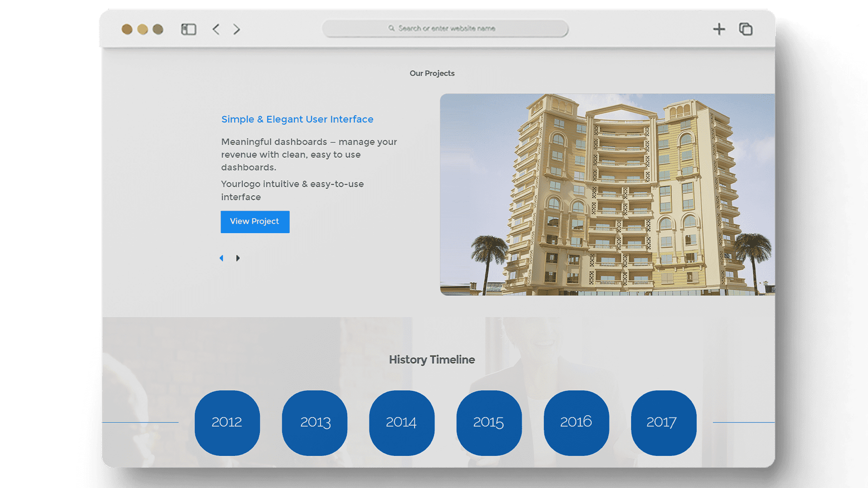The image size is (868, 488).
Task: Show the previous project slide with the blue left arrow
Action: [222, 258]
